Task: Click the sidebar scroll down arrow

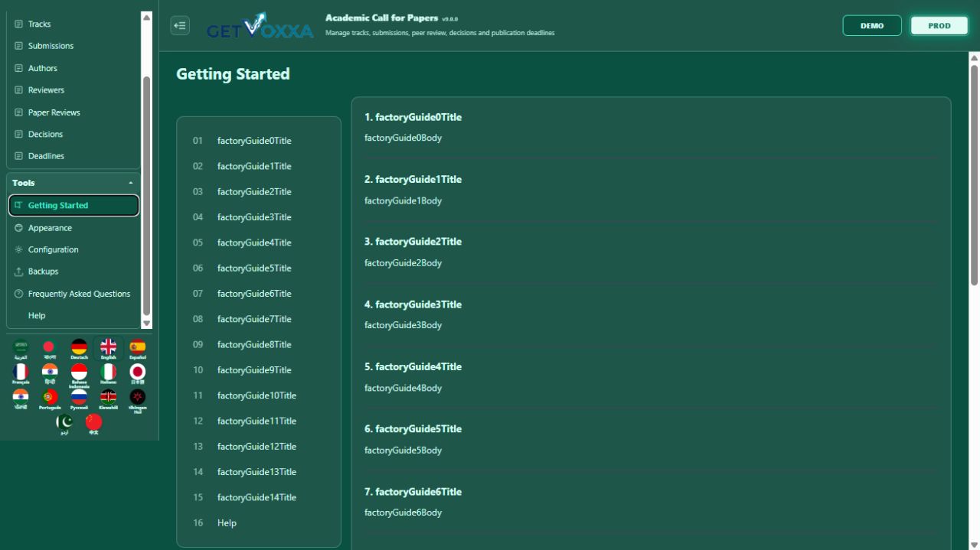Action: tap(147, 324)
